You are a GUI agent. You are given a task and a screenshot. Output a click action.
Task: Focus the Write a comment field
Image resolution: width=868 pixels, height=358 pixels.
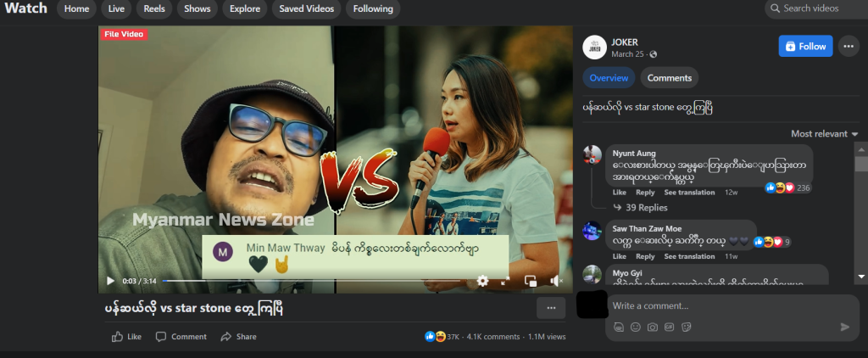click(x=721, y=305)
